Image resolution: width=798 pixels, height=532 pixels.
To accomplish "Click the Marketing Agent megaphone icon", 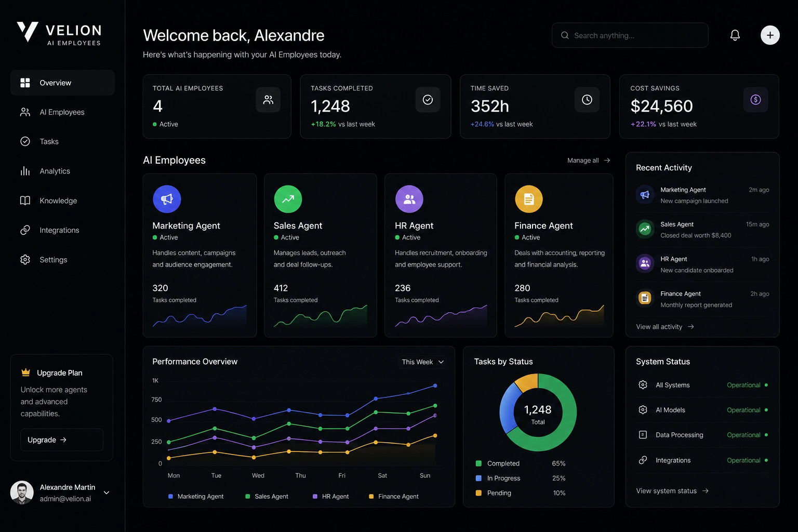I will (x=167, y=199).
